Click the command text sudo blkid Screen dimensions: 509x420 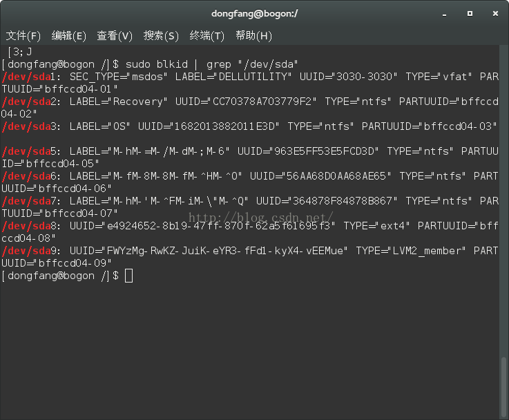[157, 64]
